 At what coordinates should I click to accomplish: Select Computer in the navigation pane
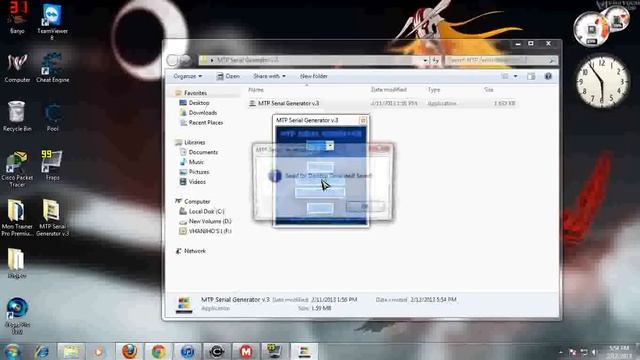(197, 202)
